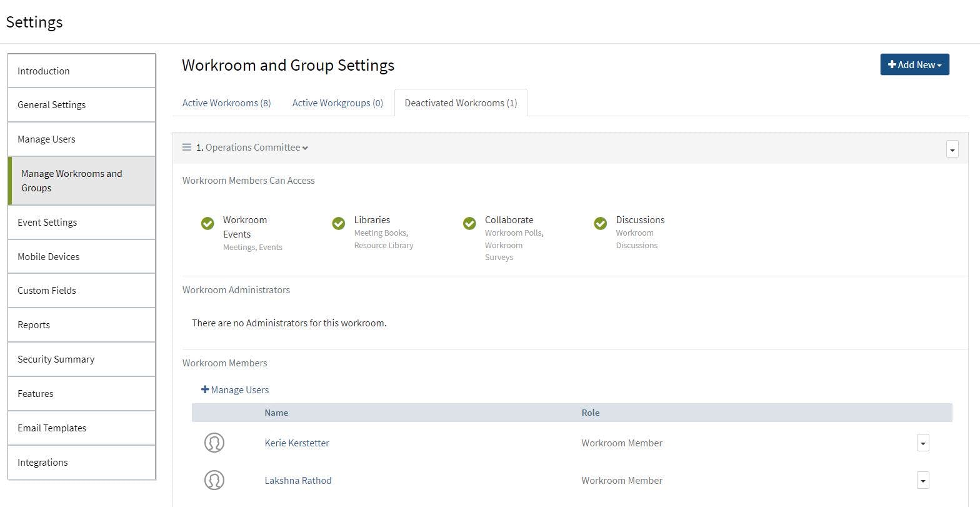Switch to the Active Workrooms tab
Image resolution: width=980 pixels, height=507 pixels.
[226, 103]
